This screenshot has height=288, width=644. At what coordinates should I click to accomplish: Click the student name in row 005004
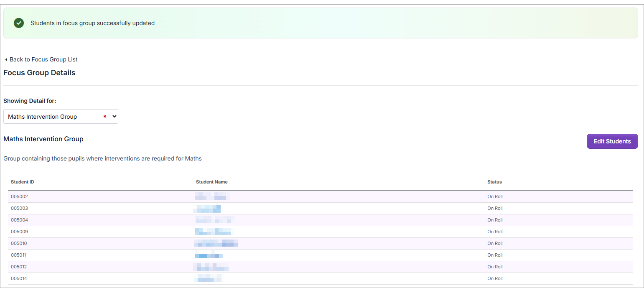[x=214, y=220]
